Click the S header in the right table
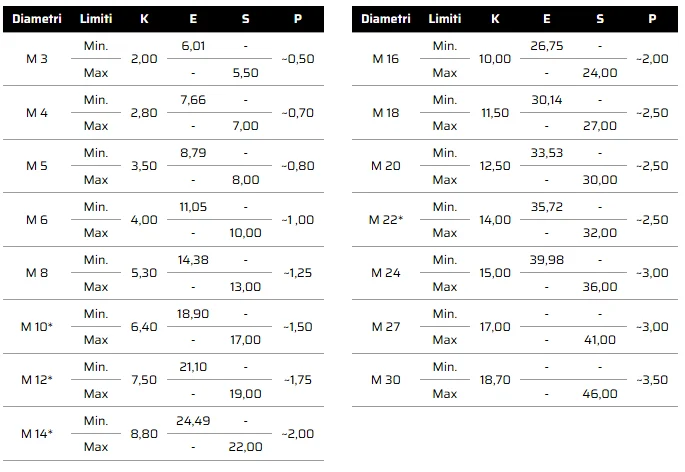Image resolution: width=685 pixels, height=472 pixels. 600,19
